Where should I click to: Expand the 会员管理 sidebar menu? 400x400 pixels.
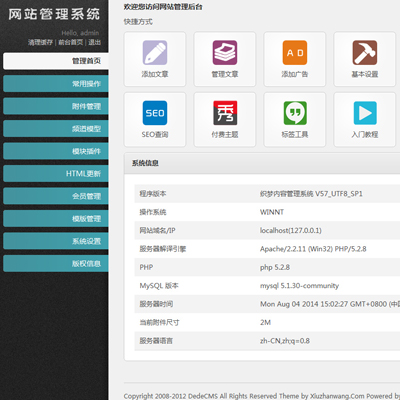pos(56,196)
